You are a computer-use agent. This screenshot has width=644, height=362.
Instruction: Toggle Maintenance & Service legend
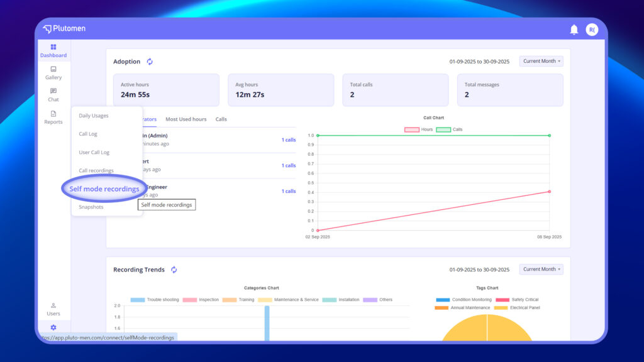[x=288, y=300]
